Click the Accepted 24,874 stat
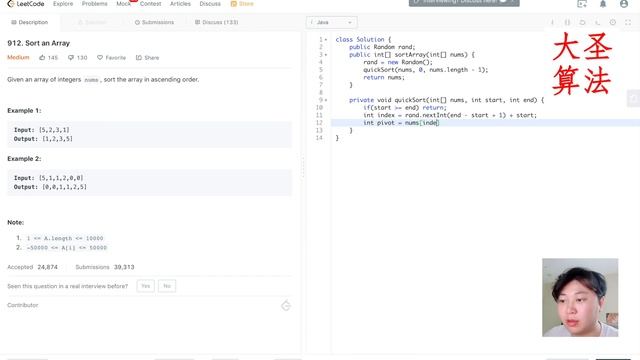 (x=32, y=267)
